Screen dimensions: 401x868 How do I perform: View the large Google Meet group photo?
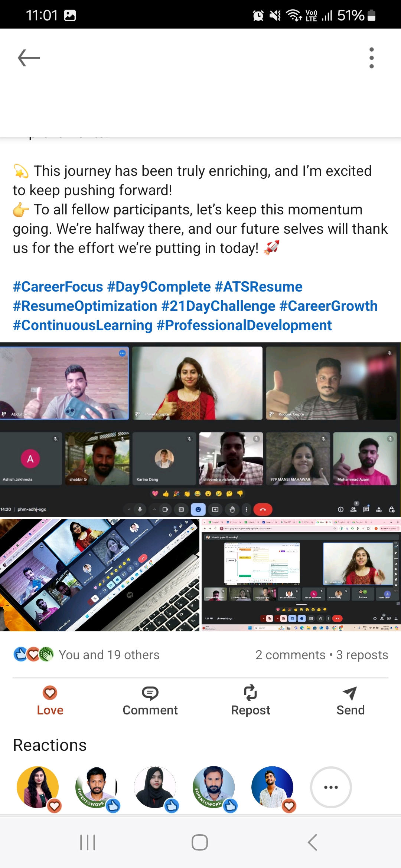[x=200, y=430]
